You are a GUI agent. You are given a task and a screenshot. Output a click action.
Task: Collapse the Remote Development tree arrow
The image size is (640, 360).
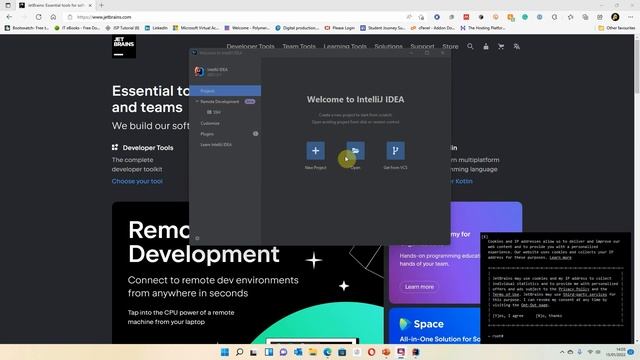(x=197, y=101)
